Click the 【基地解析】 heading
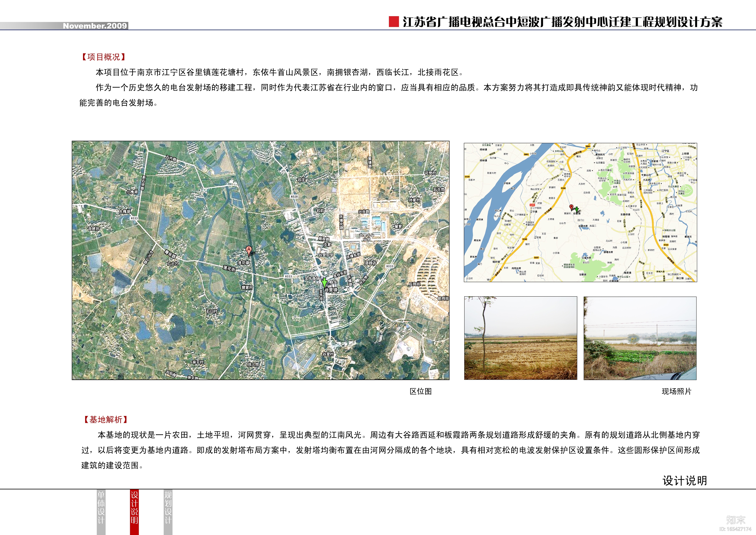 click(x=106, y=419)
